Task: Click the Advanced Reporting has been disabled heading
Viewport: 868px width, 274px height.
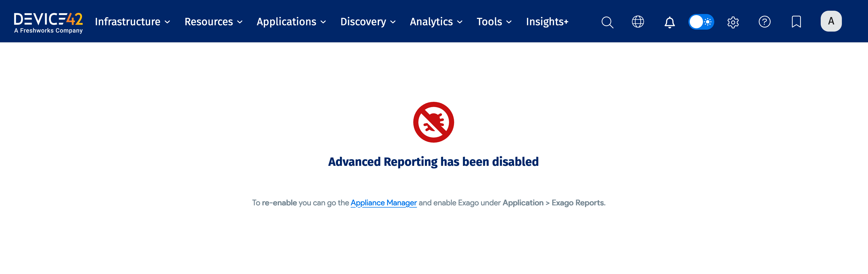Action: [x=433, y=162]
